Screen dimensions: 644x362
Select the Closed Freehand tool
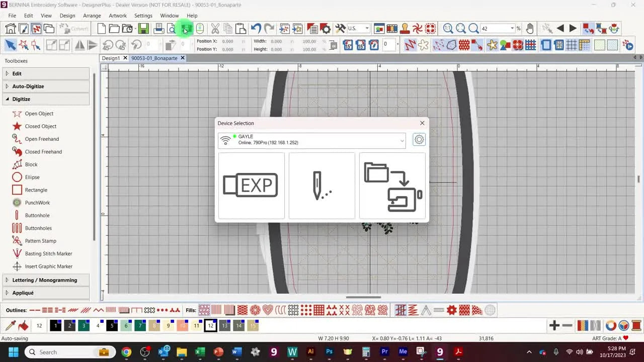(37, 151)
